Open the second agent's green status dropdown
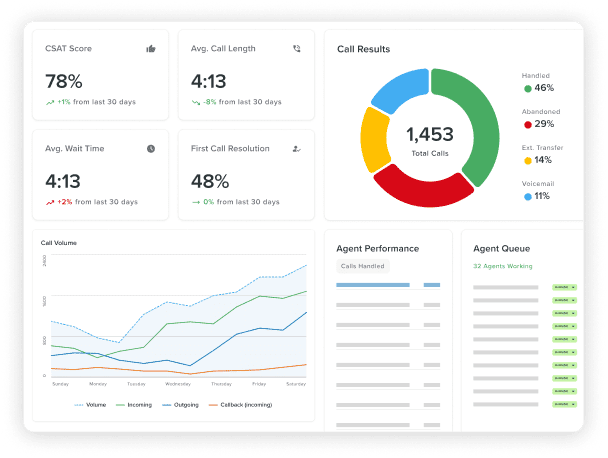 [565, 299]
